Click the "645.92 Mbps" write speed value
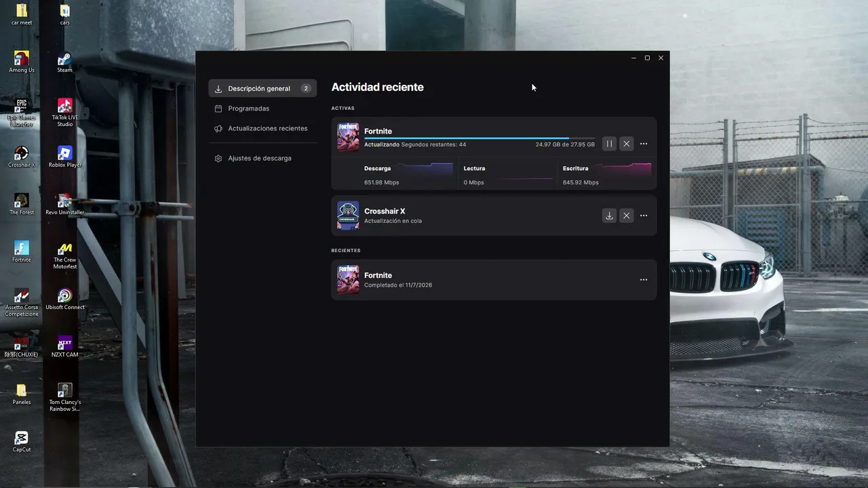The height and width of the screenshot is (488, 868). pos(580,182)
